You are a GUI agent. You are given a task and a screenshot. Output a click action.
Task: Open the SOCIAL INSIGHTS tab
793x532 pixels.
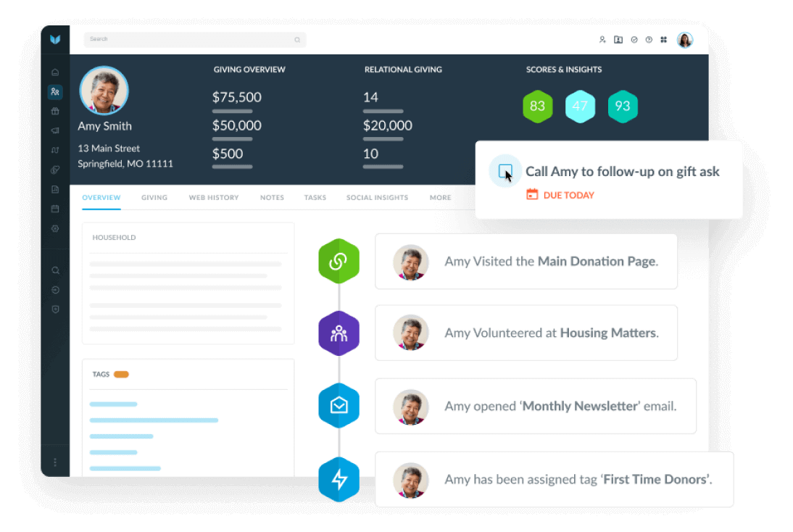click(x=377, y=198)
